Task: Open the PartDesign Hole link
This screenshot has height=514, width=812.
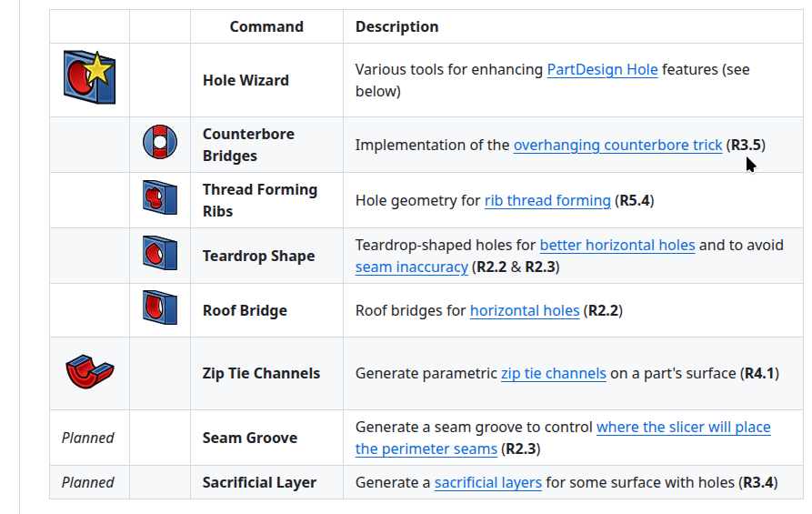Action: (602, 69)
